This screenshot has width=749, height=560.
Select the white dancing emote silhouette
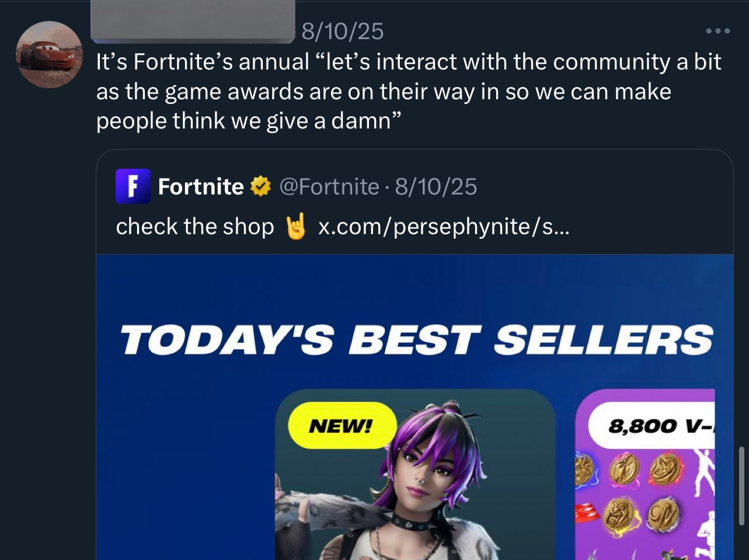click(x=703, y=472)
